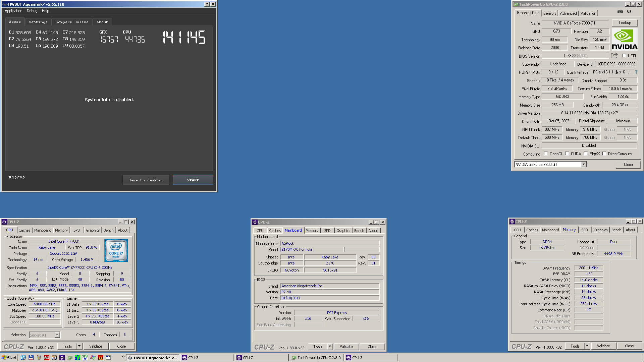This screenshot has height=362, width=644.
Task: Switch to the Sensors tab in GPU-Z
Action: click(x=550, y=13)
